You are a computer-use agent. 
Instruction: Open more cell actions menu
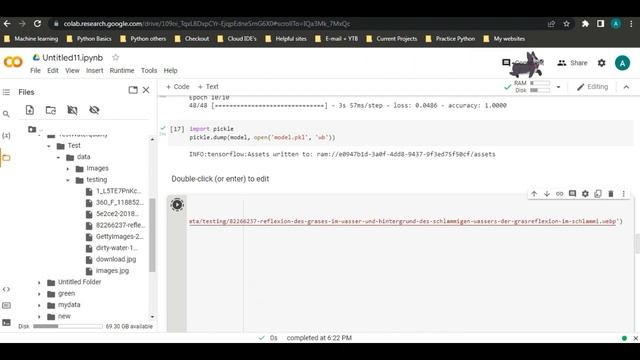tap(624, 193)
